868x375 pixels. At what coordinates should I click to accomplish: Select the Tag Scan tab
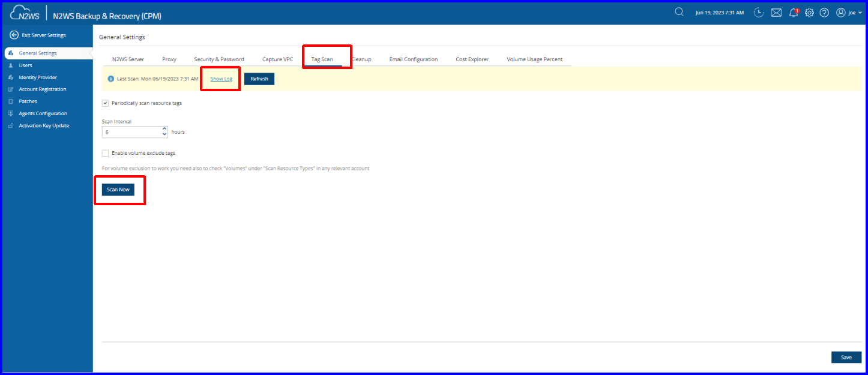click(x=322, y=59)
